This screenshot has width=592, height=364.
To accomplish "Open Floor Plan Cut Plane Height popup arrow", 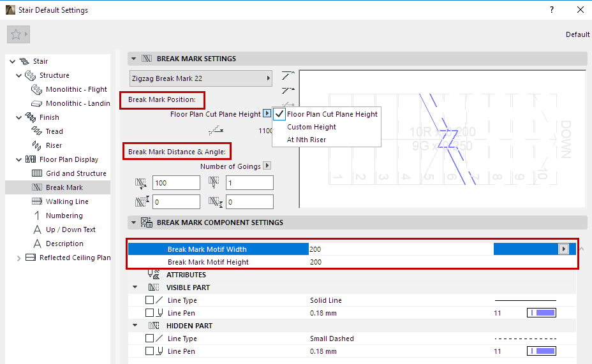I will (267, 113).
